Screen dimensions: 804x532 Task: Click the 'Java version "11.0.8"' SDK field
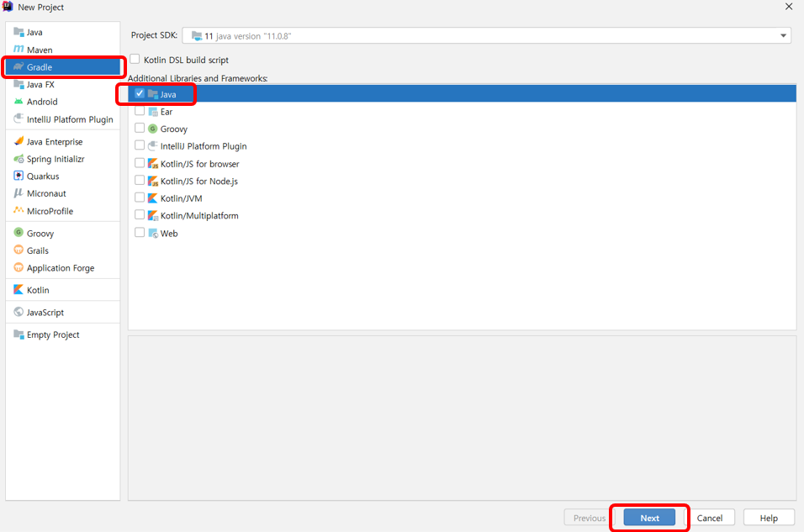tap(486, 36)
